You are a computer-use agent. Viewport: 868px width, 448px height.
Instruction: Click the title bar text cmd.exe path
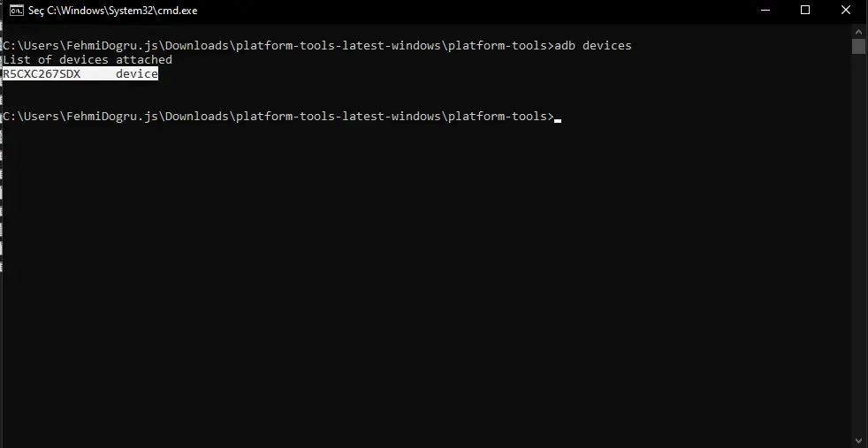click(x=122, y=11)
